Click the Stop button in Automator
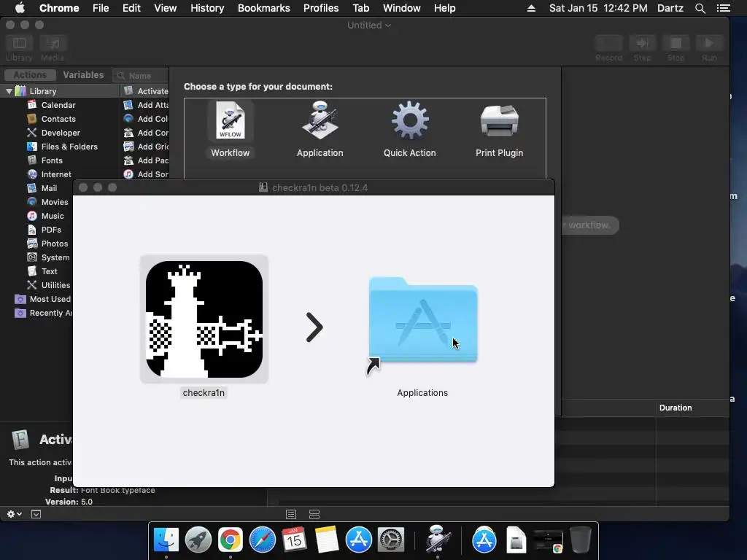Image resolution: width=747 pixels, height=560 pixels. (676, 49)
